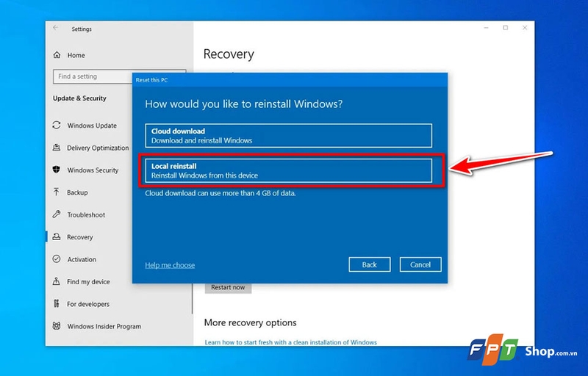Click the Backup upload arrow icon

click(x=57, y=192)
